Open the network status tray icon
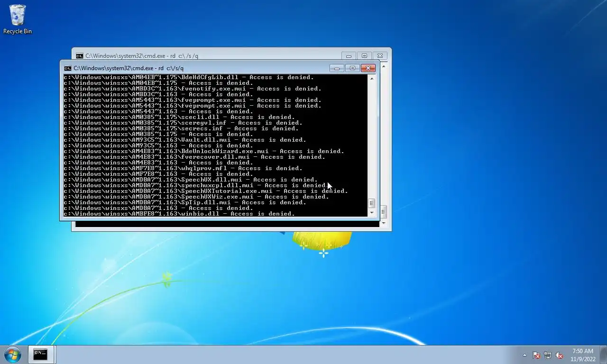Image resolution: width=607 pixels, height=364 pixels. pos(548,355)
